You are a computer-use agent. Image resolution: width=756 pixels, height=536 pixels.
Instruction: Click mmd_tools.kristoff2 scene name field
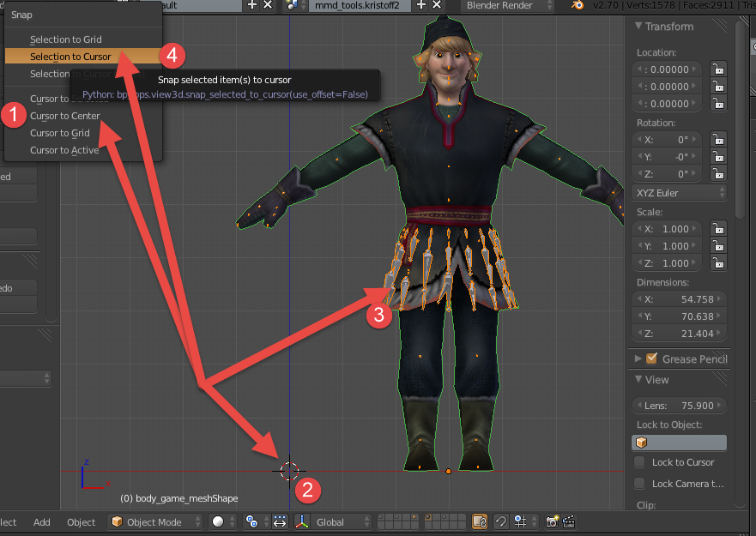pos(360,5)
